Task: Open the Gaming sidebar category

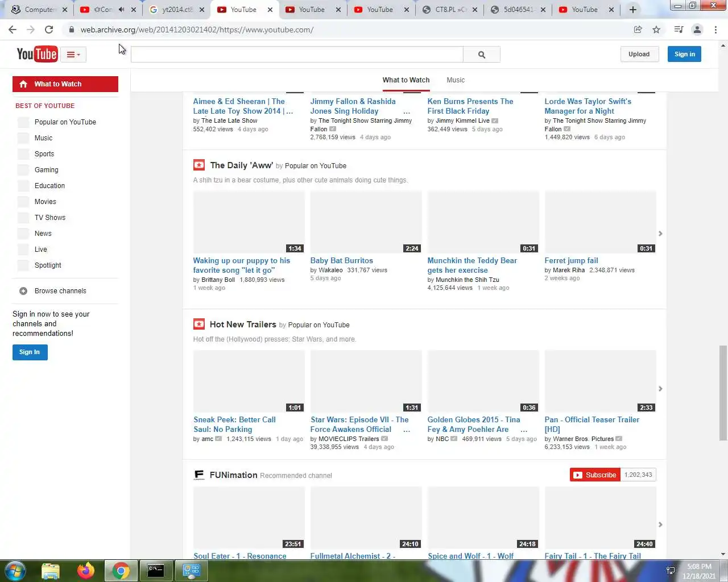Action: tap(46, 170)
